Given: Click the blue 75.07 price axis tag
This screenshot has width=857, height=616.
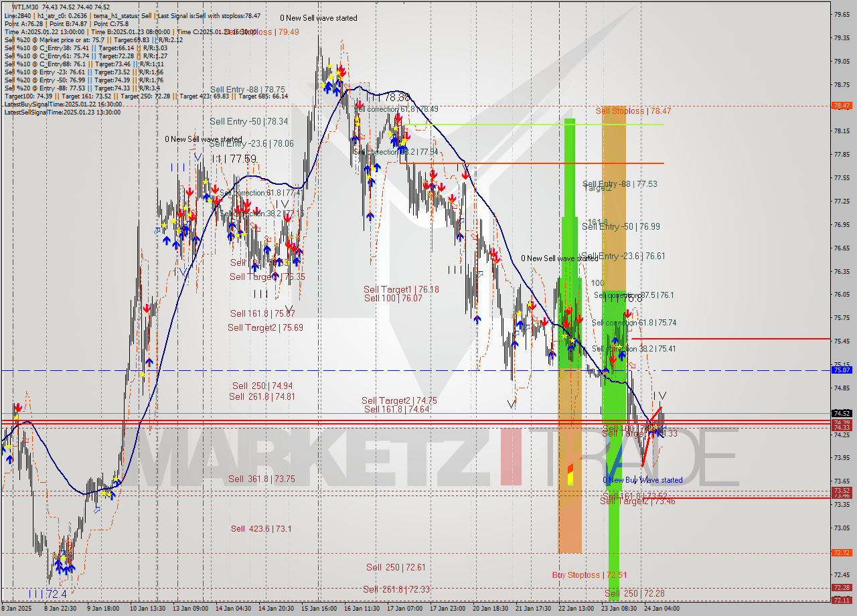Looking at the screenshot, I should 842,370.
